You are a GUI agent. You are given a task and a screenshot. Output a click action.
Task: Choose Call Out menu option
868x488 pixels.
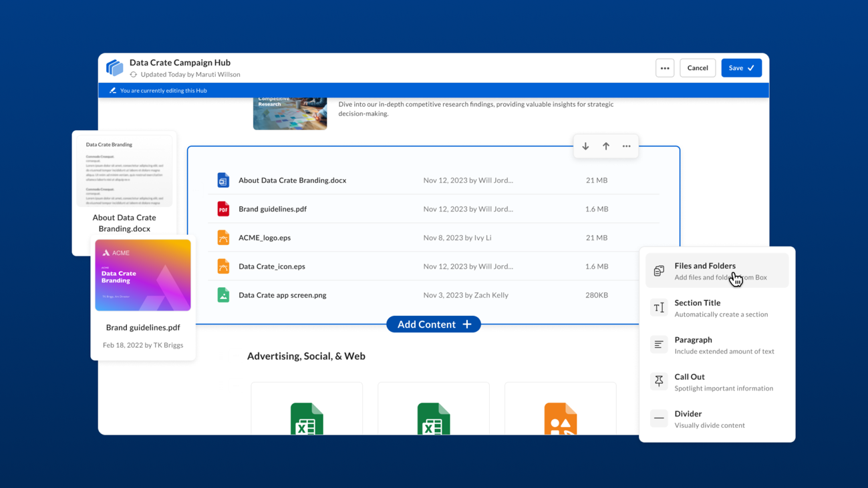717,382
